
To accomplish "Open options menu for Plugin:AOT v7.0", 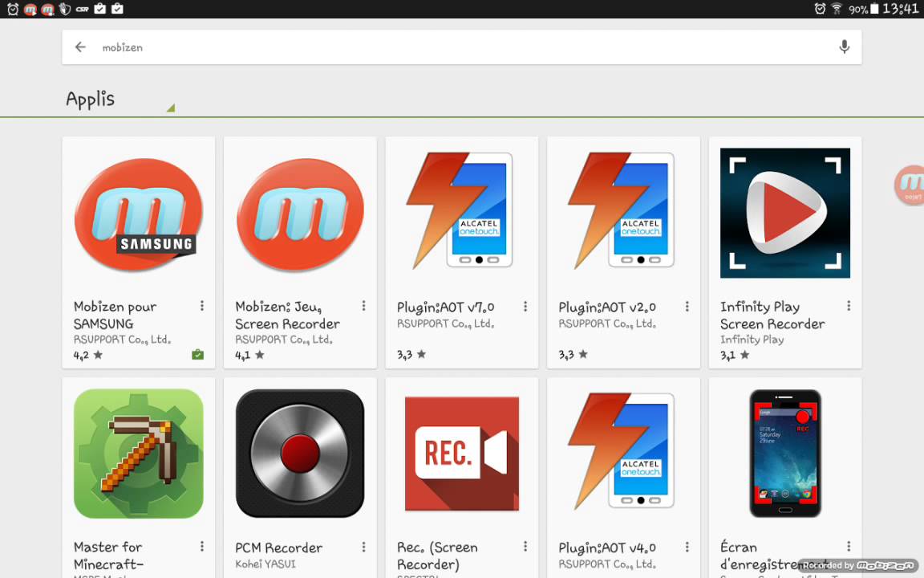I will point(525,306).
